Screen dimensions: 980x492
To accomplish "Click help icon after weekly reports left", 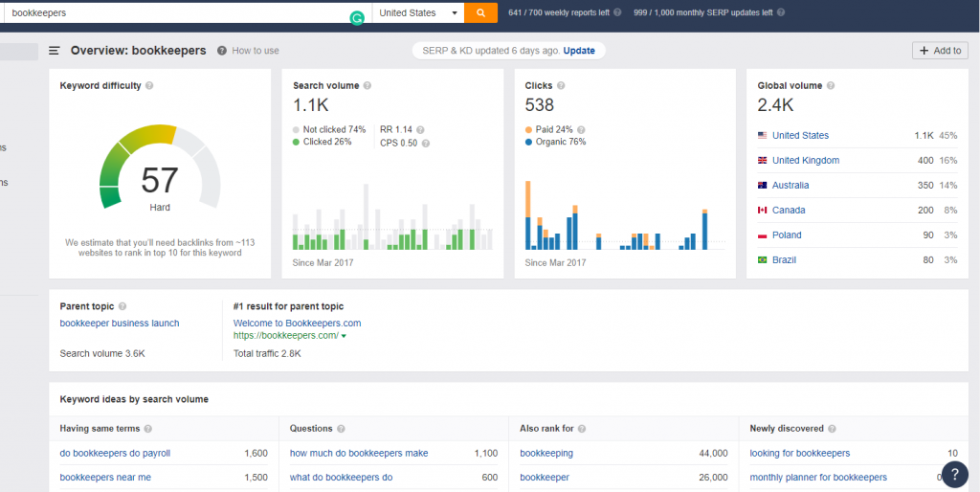I will [617, 11].
